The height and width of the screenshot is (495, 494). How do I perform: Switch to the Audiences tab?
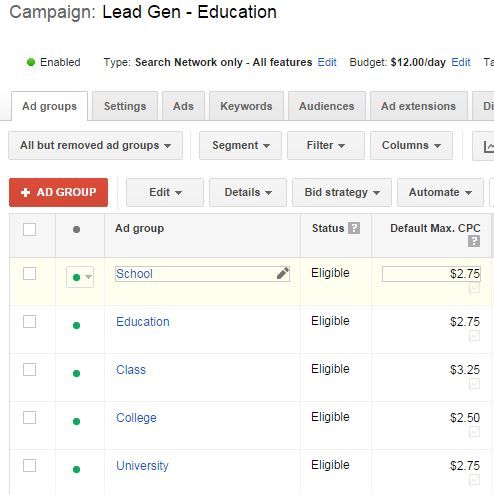coord(327,106)
